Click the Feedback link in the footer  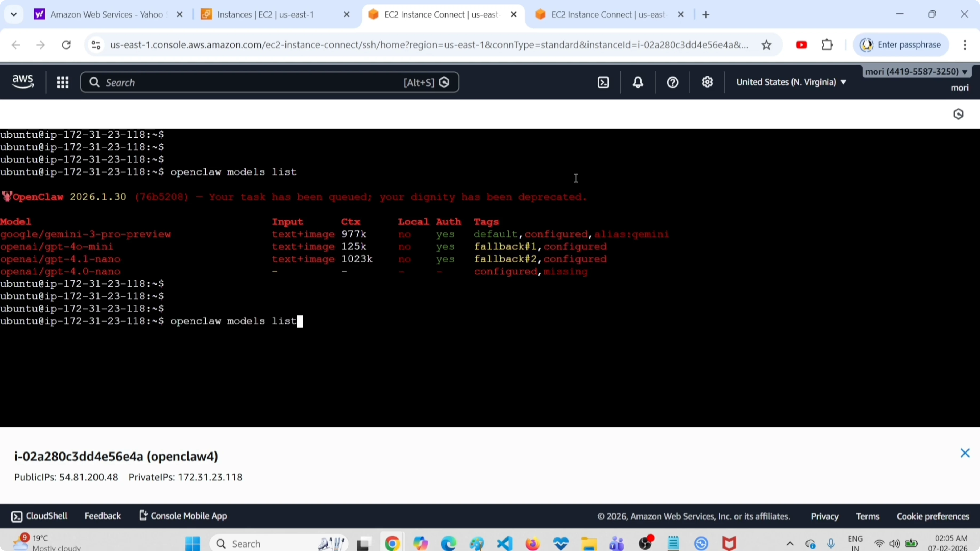103,516
